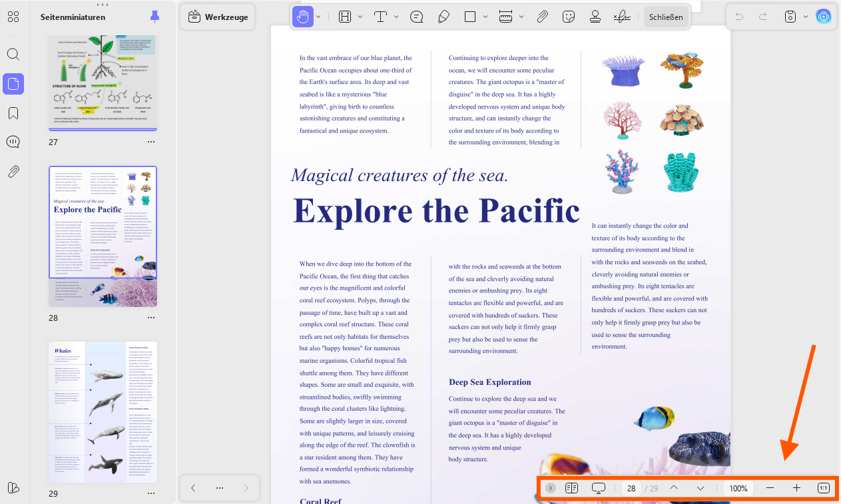Click the undo arrow
This screenshot has width=841, height=504.
[x=739, y=17]
